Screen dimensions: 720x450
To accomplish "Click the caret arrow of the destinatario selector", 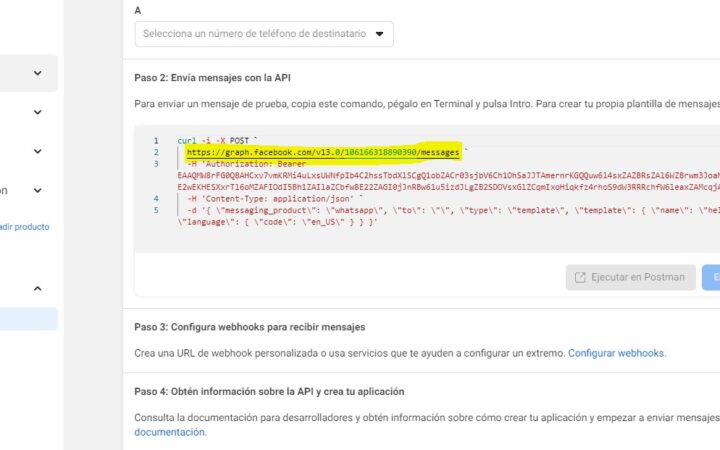I will pos(379,34).
